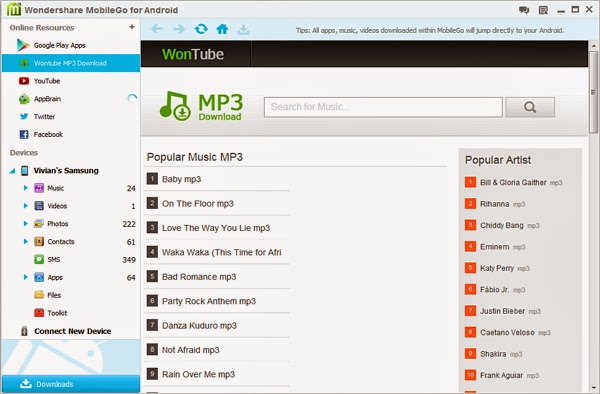Open the Katy Perry artist link
Image resolution: width=600 pixels, height=394 pixels.
click(497, 268)
